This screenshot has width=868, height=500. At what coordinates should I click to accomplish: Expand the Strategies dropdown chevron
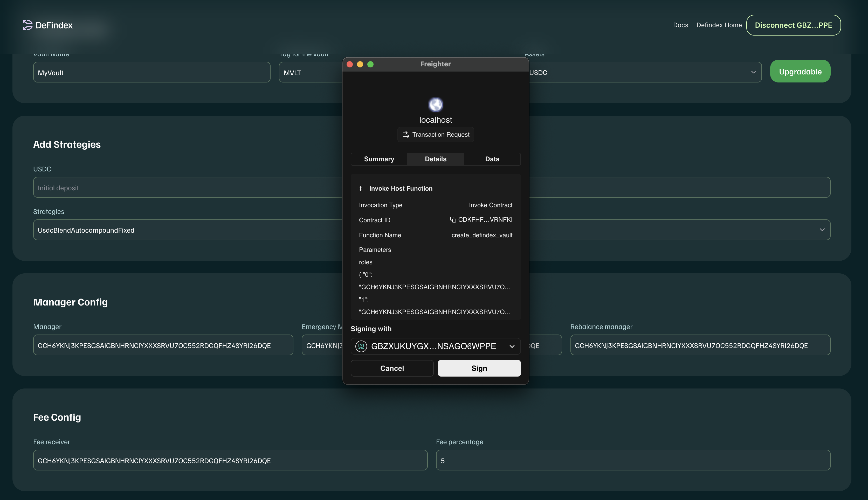coord(822,230)
